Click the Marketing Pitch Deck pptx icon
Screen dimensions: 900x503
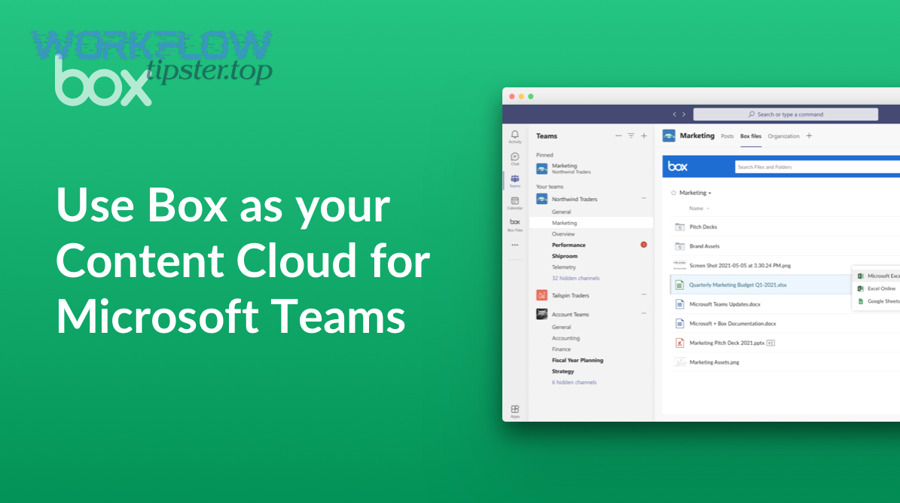click(x=680, y=343)
